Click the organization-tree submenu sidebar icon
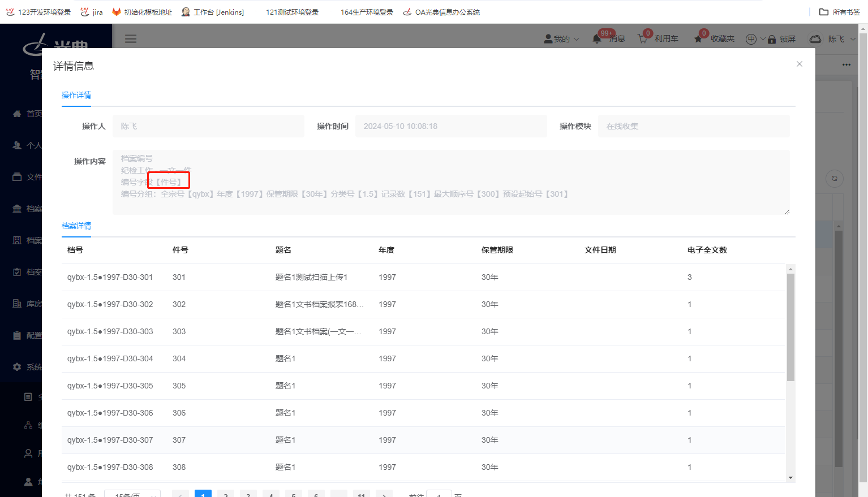 28,425
